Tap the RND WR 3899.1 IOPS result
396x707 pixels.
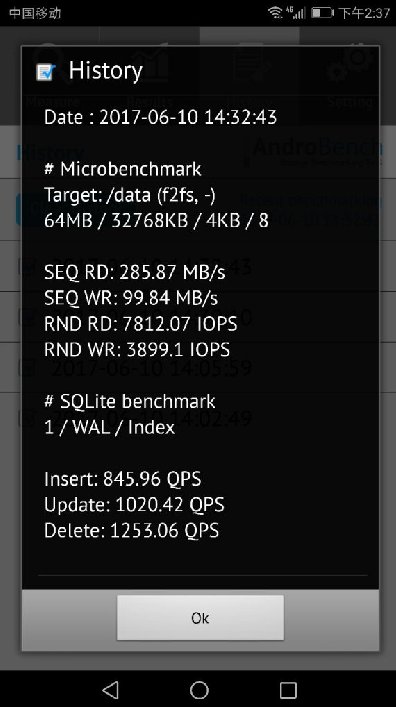pyautogui.click(x=137, y=349)
